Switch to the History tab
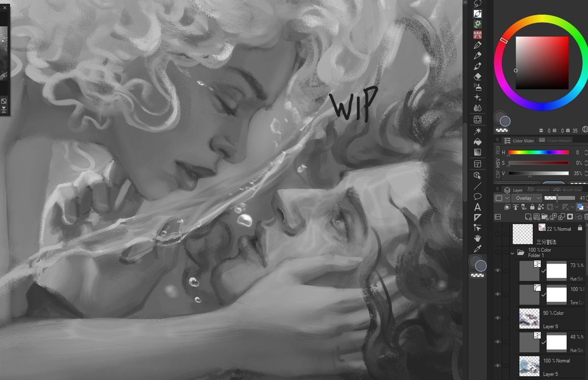 (538, 190)
